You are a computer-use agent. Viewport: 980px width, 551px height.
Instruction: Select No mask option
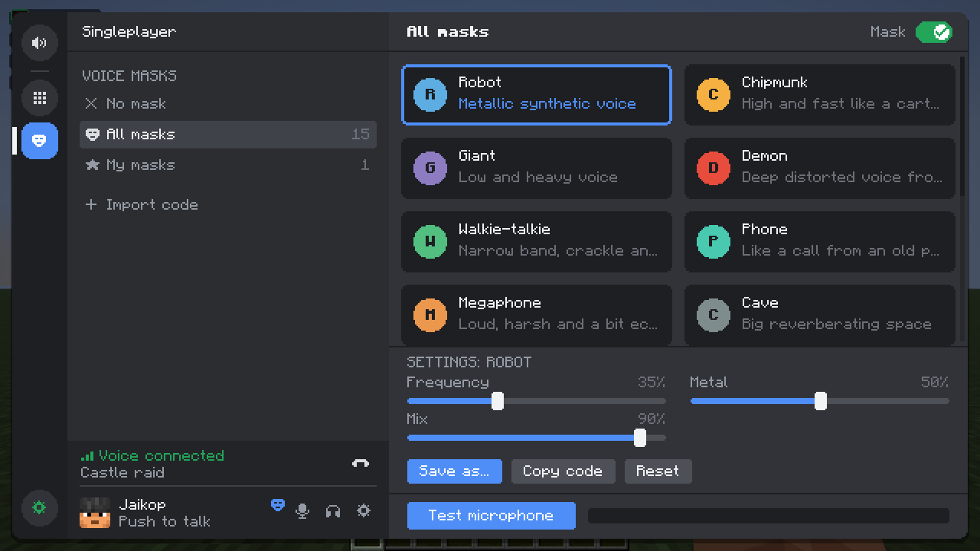228,104
